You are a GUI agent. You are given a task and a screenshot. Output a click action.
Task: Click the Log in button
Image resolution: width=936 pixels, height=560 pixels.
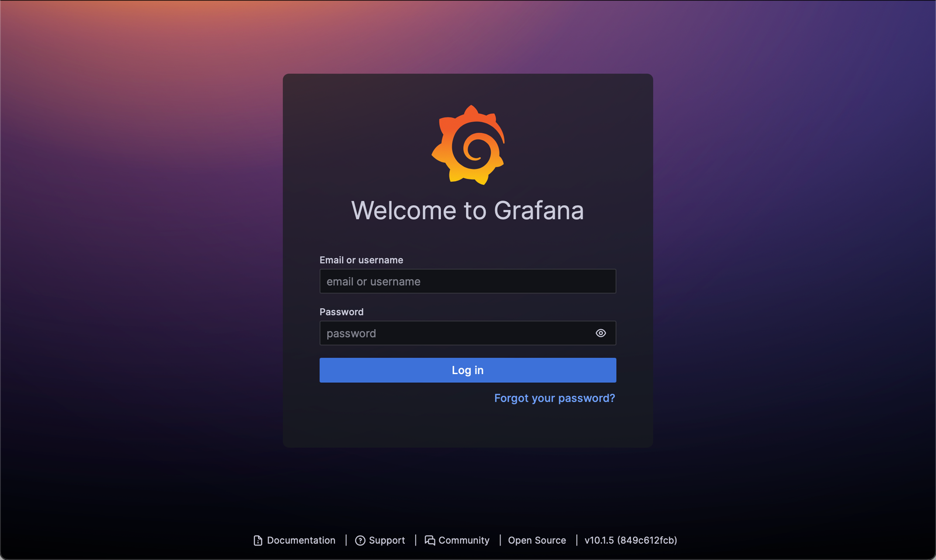467,370
